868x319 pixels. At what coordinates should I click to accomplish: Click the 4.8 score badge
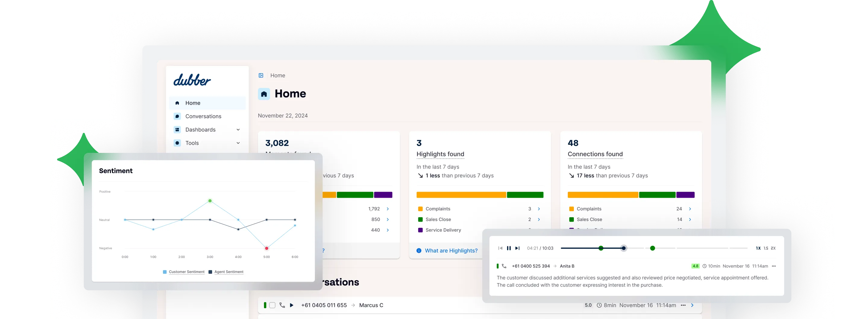click(x=696, y=266)
